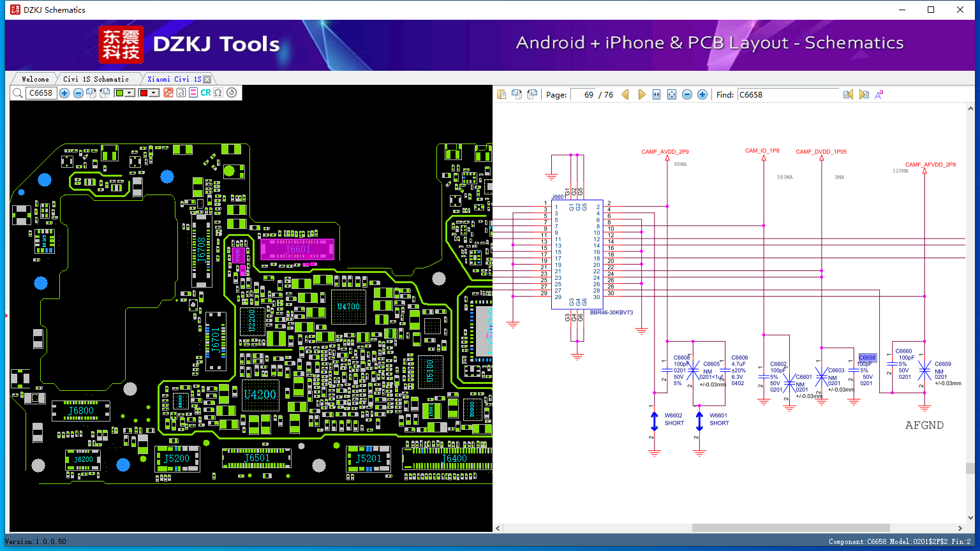Fit whole schematic page in view
This screenshot has height=551, width=980.
pyautogui.click(x=672, y=94)
